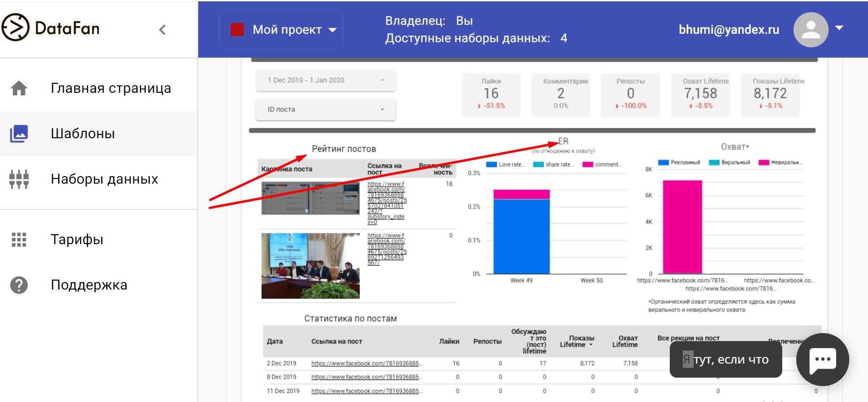Click the meeting photo post thumbnail
The width and height of the screenshot is (868, 402).
pos(310,266)
